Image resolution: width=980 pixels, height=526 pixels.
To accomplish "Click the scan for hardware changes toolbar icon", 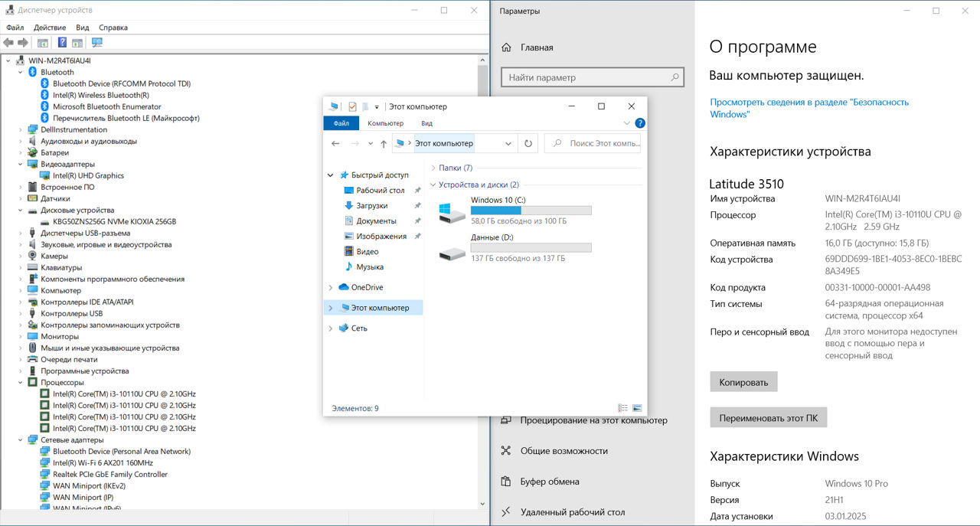I will point(97,43).
